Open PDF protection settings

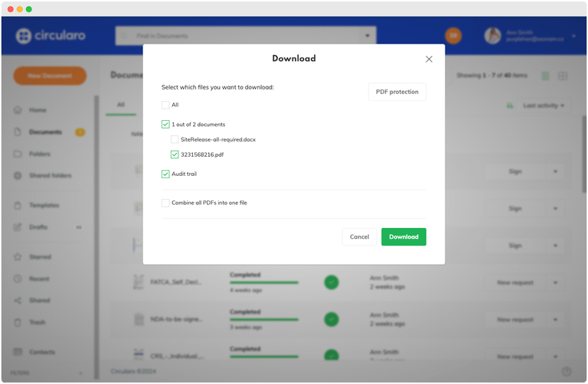[x=397, y=92]
